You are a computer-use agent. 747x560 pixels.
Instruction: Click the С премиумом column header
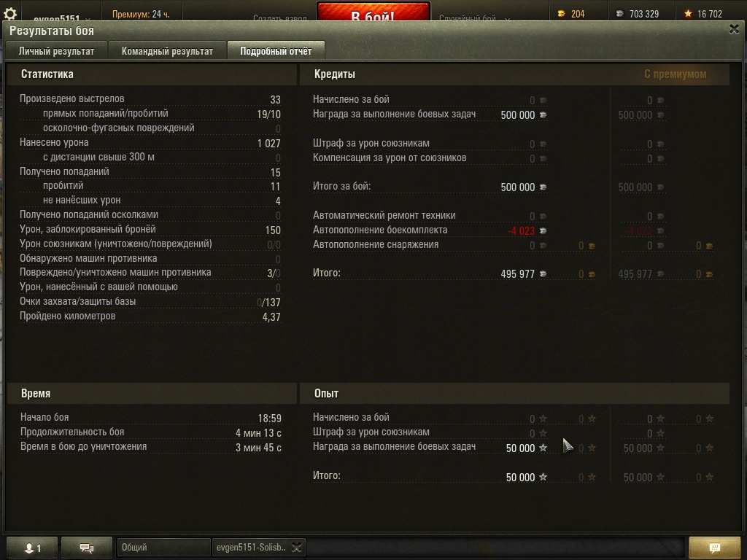pyautogui.click(x=675, y=74)
